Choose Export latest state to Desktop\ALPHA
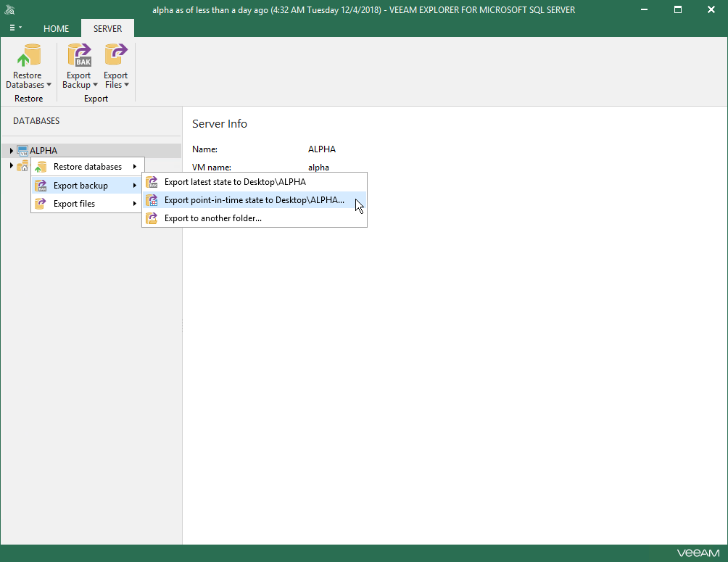The image size is (728, 562). [255, 182]
